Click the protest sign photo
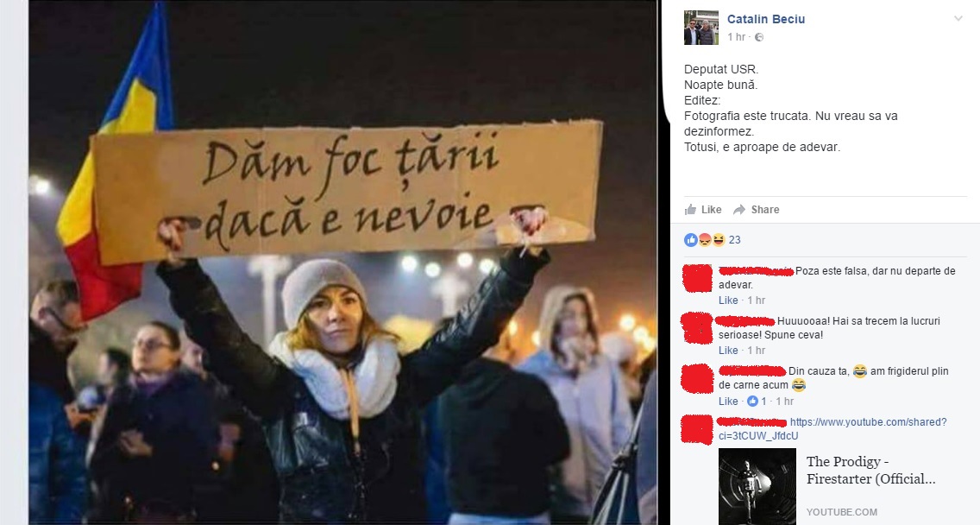The width and height of the screenshot is (980, 525). point(343,262)
